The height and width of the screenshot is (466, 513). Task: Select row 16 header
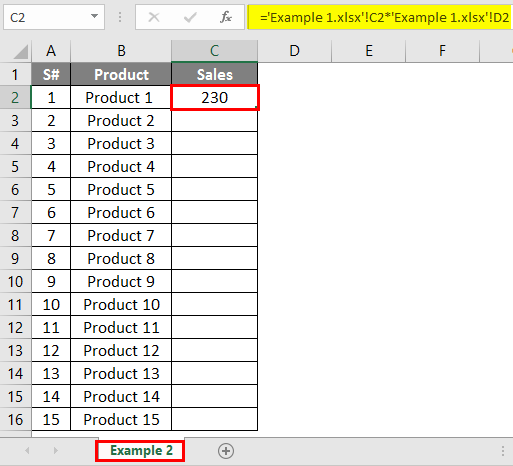[x=15, y=419]
